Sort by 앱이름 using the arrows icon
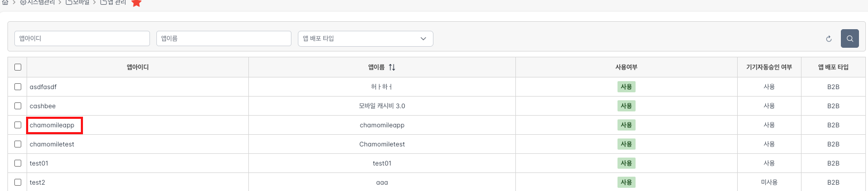 pyautogui.click(x=392, y=67)
